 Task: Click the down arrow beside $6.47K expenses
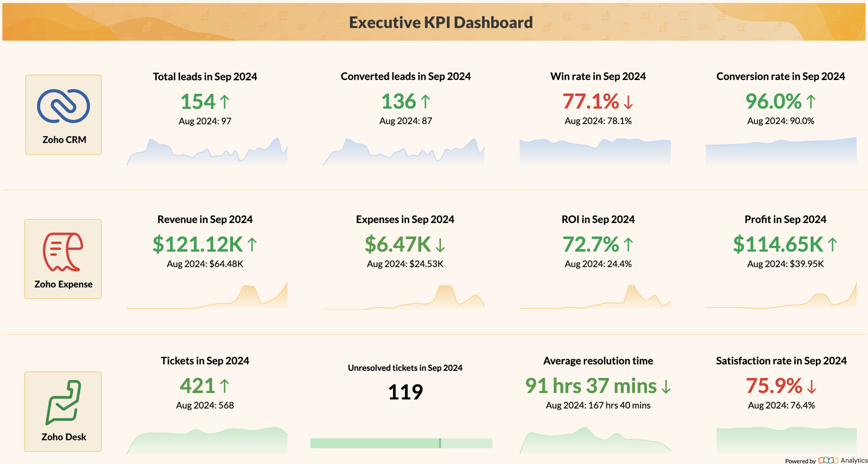[440, 245]
